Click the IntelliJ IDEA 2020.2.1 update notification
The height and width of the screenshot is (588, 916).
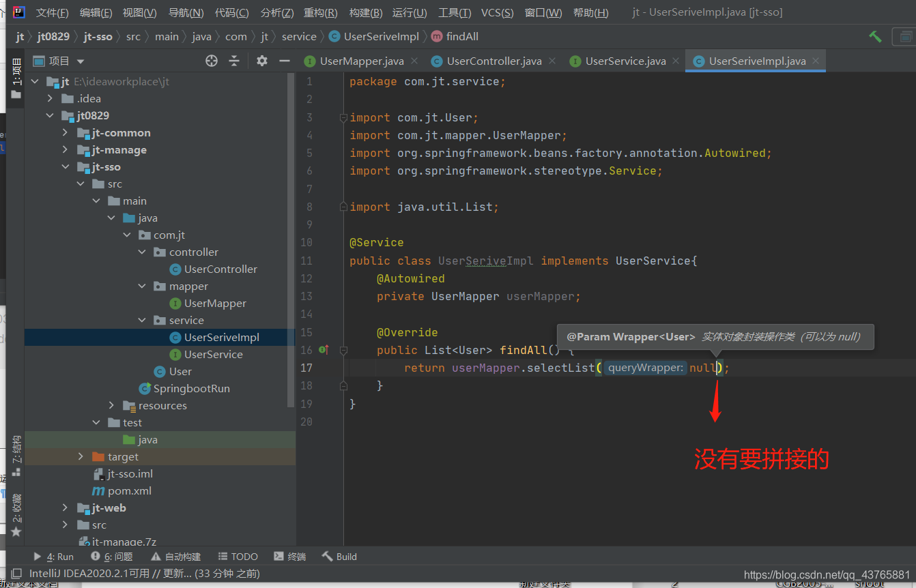tap(144, 574)
